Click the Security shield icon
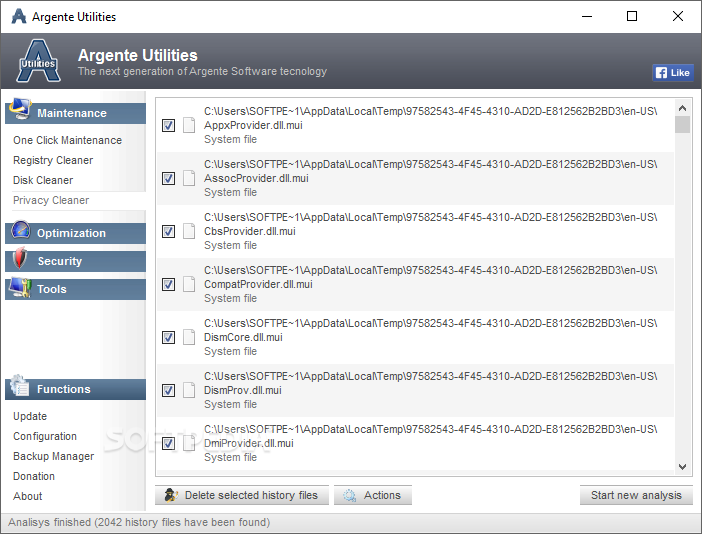This screenshot has height=534, width=702. (20, 258)
